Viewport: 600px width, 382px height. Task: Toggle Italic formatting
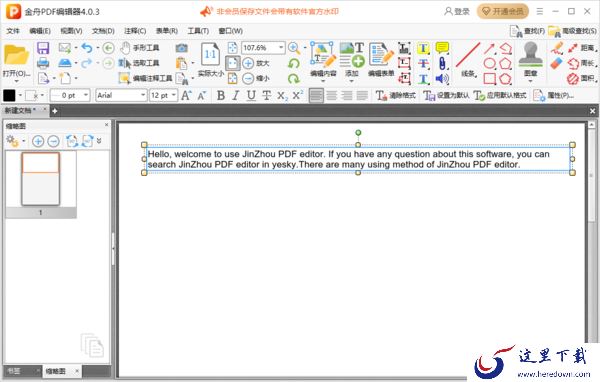coord(236,95)
